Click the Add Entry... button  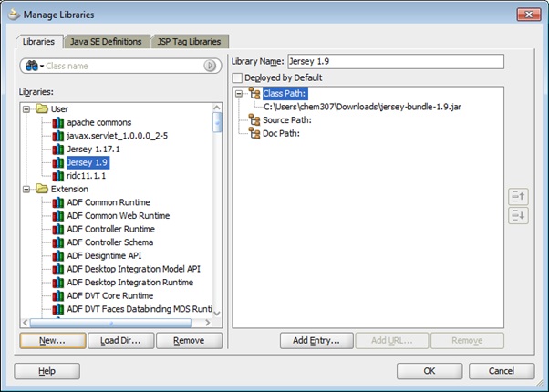[x=316, y=341]
